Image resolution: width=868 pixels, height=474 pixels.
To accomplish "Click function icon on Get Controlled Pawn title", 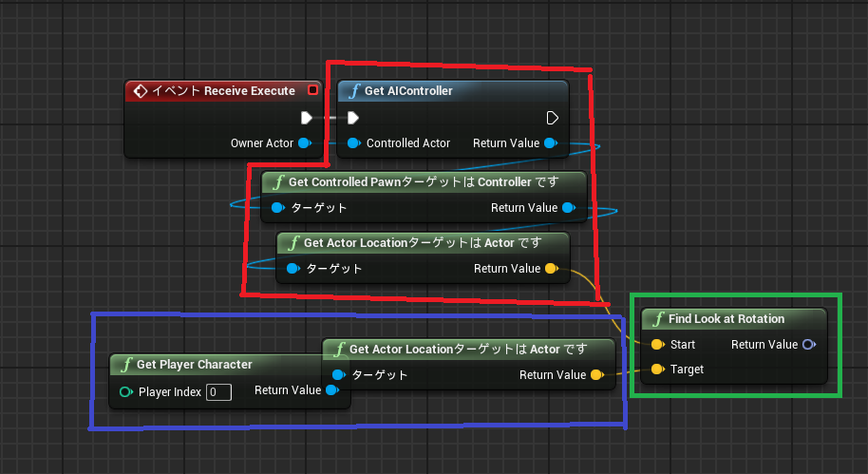I will pos(278,182).
